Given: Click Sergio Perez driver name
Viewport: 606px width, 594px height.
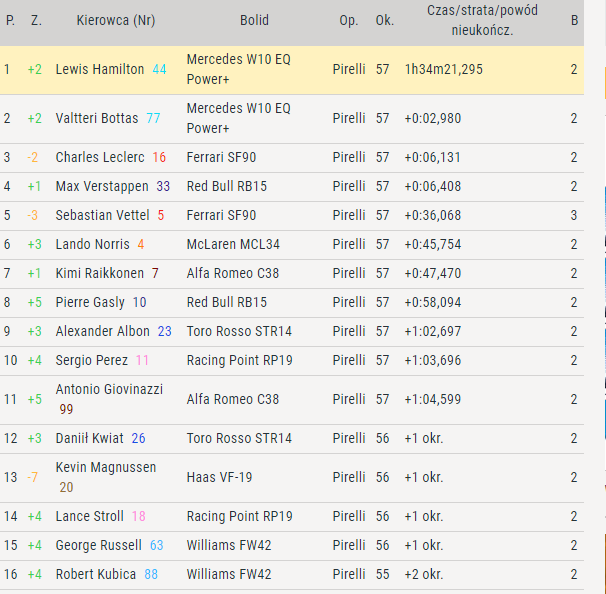Looking at the screenshot, I should coord(92,360).
